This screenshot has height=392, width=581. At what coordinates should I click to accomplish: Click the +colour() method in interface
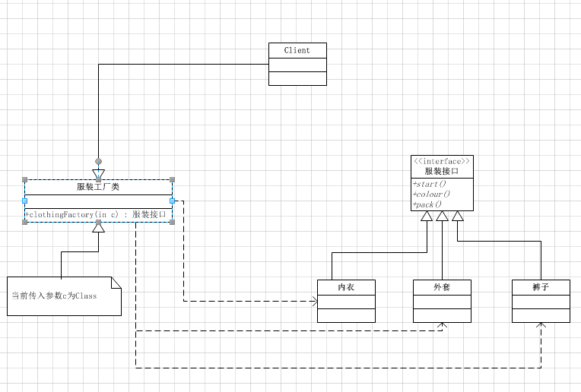pyautogui.click(x=431, y=194)
